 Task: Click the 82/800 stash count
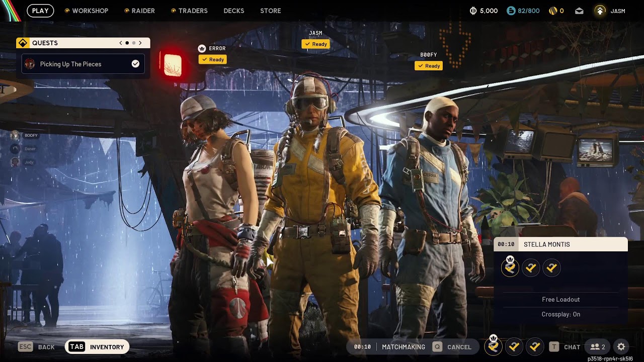click(529, 11)
